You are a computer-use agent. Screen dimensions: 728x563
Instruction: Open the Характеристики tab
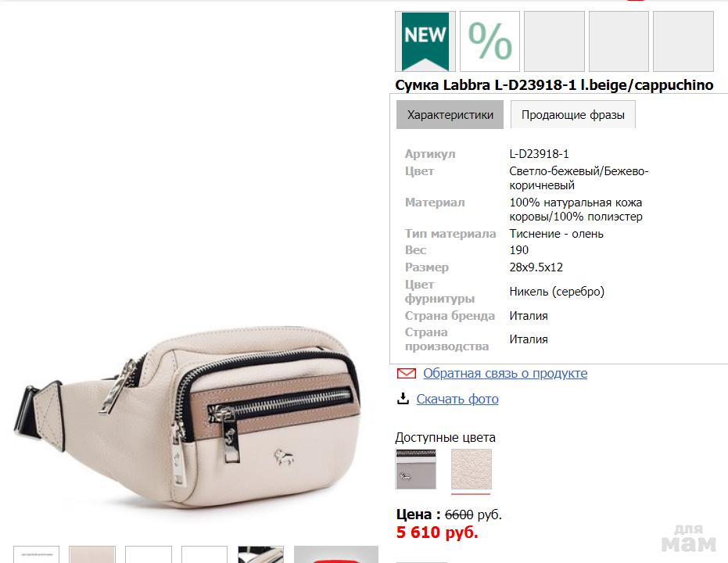(450, 115)
